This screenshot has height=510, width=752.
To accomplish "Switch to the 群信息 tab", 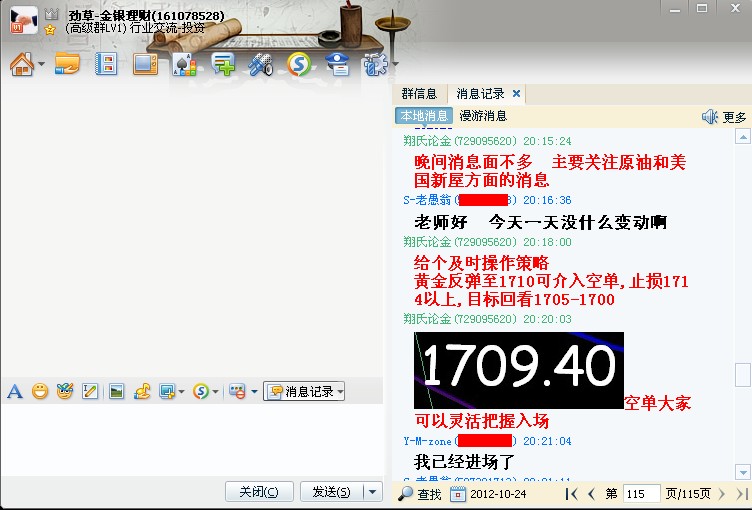I will (419, 93).
